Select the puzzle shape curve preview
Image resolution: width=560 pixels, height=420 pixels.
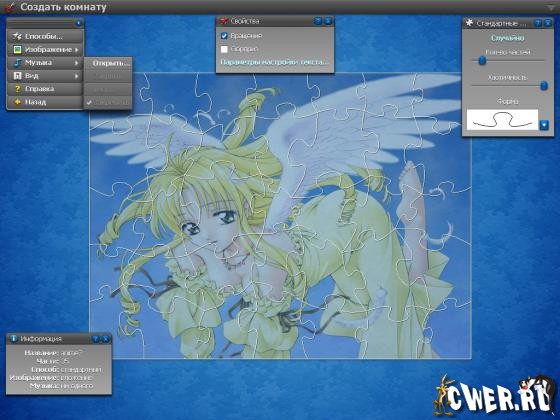point(502,120)
